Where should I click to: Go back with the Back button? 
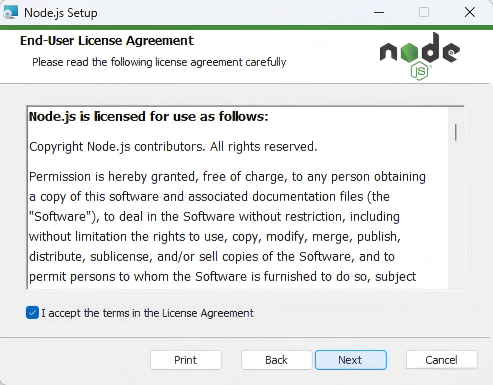(276, 360)
